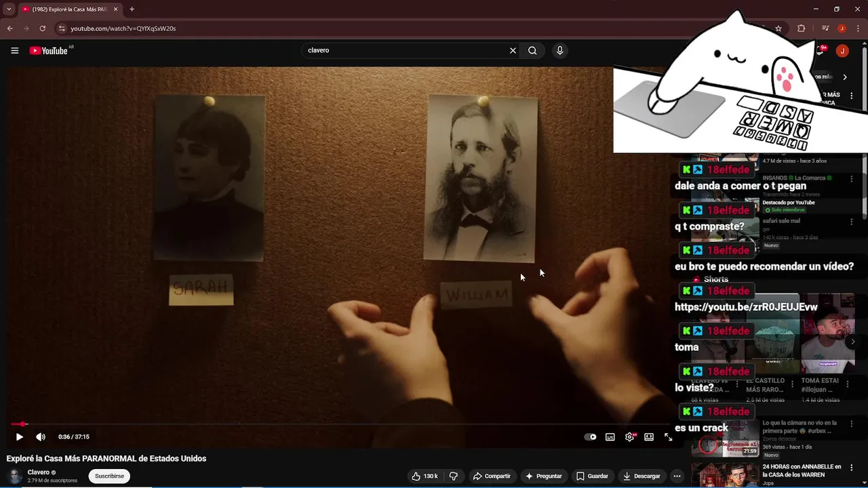The height and width of the screenshot is (488, 868).
Task: Show next filter chips with the arrow
Action: 844,77
